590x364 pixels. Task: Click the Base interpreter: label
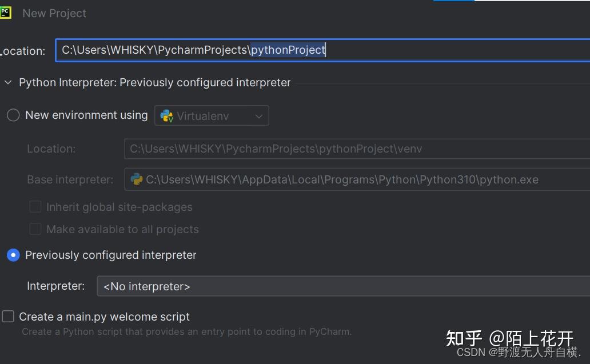(70, 179)
